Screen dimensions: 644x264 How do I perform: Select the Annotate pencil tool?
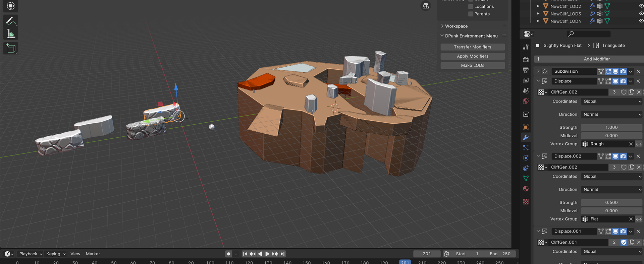point(11,21)
